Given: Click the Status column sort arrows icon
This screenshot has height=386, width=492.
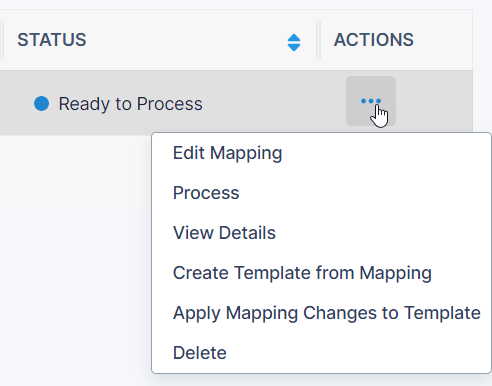Looking at the screenshot, I should click(x=294, y=42).
